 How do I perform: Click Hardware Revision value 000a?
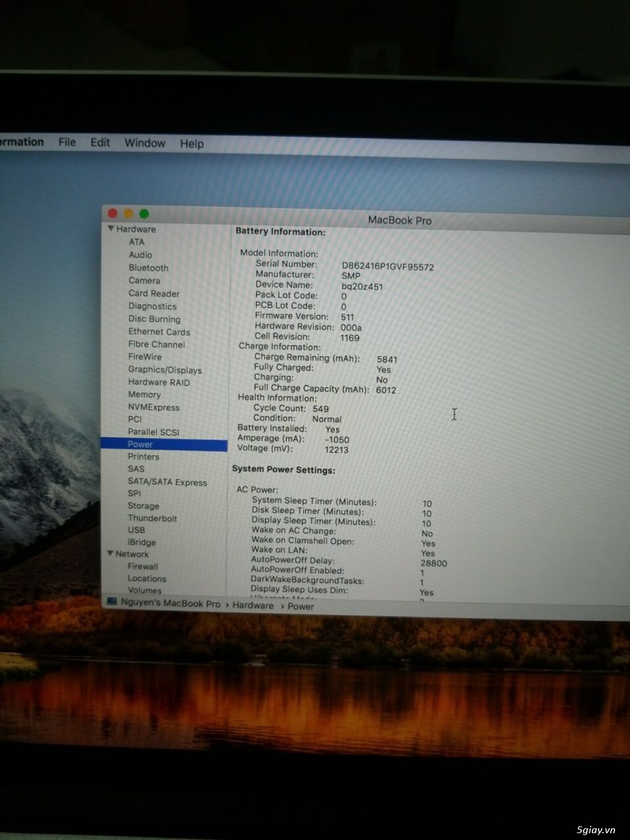click(x=351, y=328)
